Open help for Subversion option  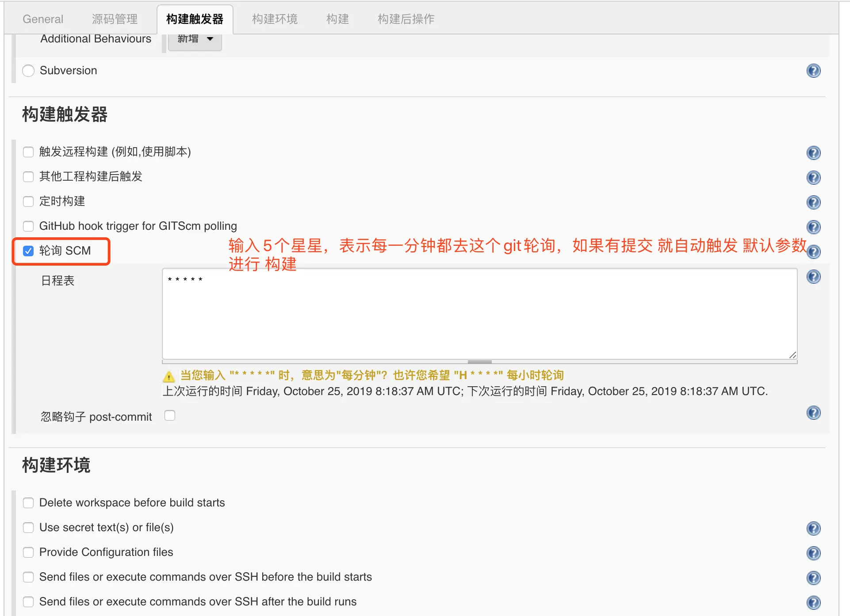(x=813, y=71)
